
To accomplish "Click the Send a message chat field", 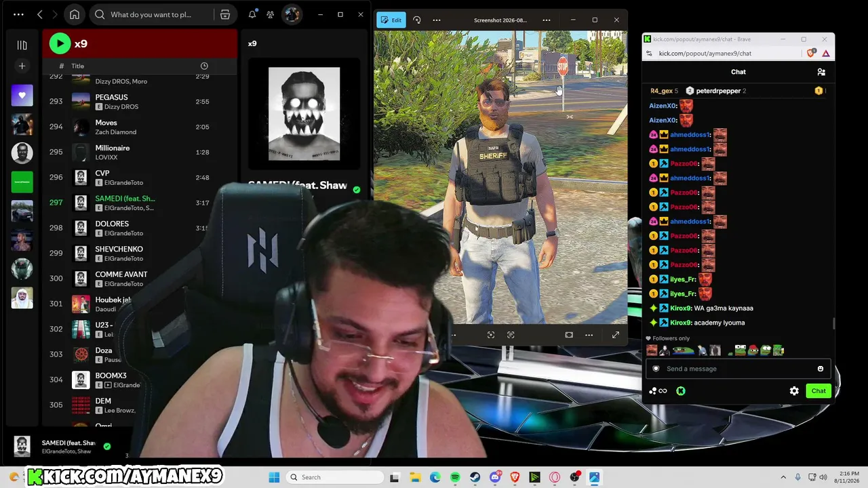I will click(738, 369).
